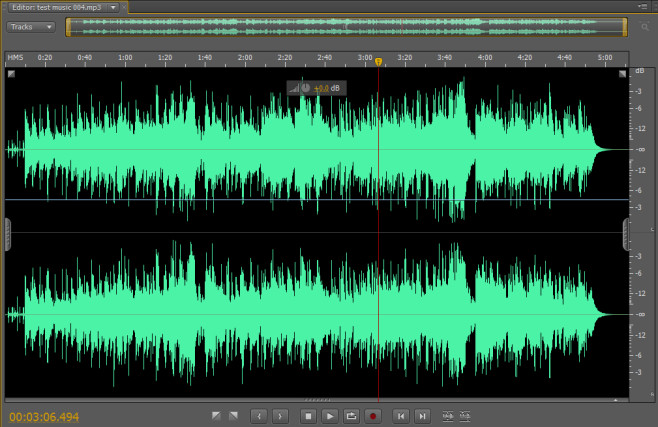
Task: Start playback with the Play button
Action: tap(330, 416)
